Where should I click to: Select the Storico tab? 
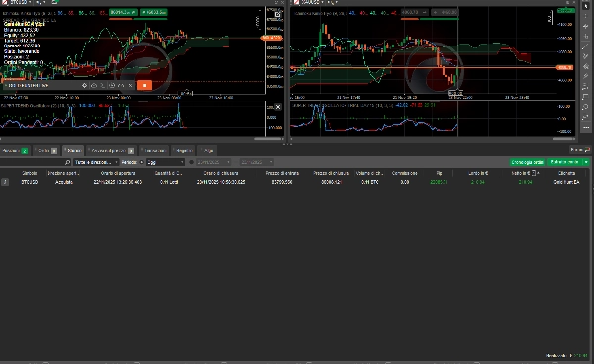[x=73, y=151]
